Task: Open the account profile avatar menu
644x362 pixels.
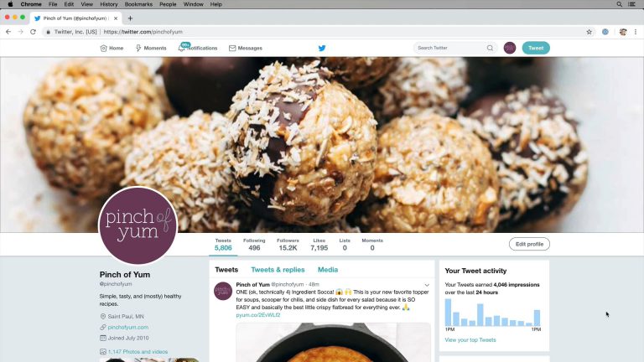Action: click(510, 48)
